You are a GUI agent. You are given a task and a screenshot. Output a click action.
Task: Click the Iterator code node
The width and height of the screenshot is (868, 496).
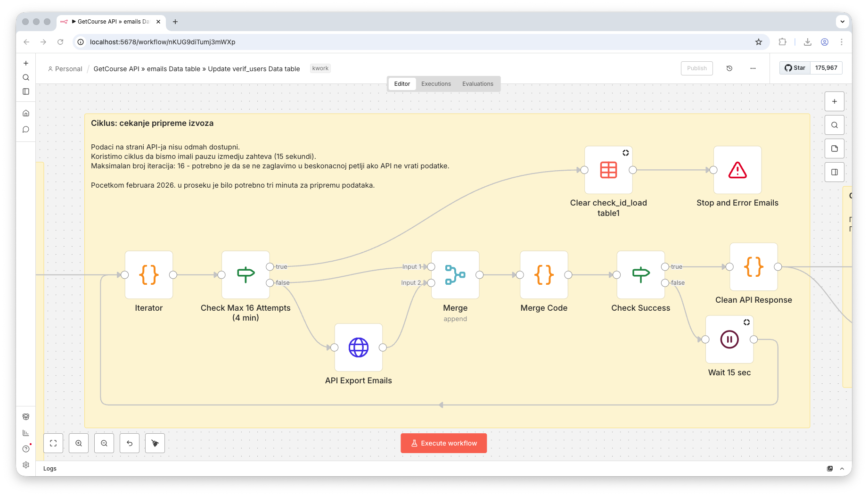point(148,275)
